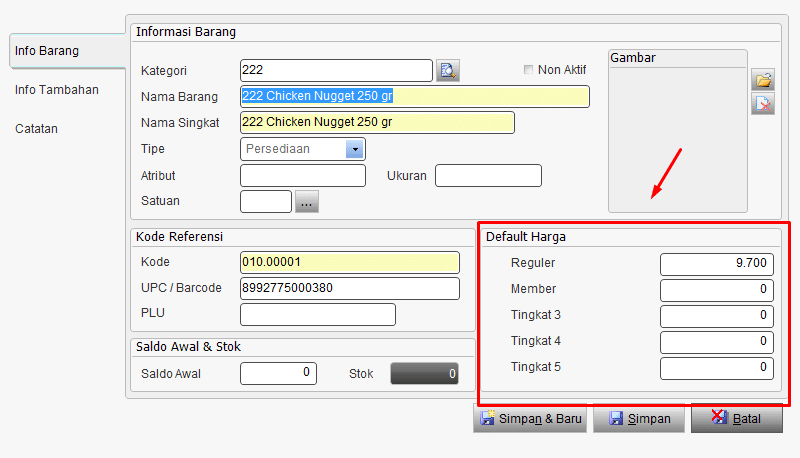Click into the Member price field
This screenshot has width=800, height=458.
click(716, 289)
